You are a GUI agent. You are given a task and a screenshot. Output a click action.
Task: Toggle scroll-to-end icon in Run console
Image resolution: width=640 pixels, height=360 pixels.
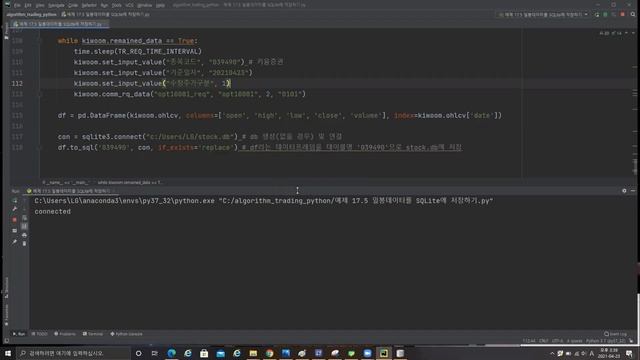pyautogui.click(x=24, y=226)
